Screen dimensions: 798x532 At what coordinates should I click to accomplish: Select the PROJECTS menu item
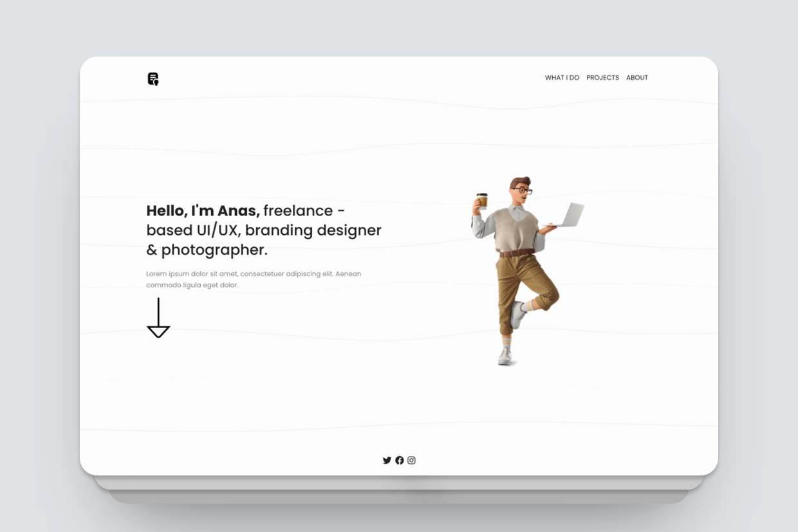[x=602, y=77]
